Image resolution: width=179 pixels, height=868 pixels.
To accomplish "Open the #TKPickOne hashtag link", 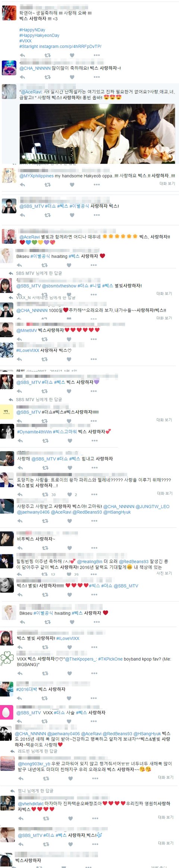I will [110, 659].
